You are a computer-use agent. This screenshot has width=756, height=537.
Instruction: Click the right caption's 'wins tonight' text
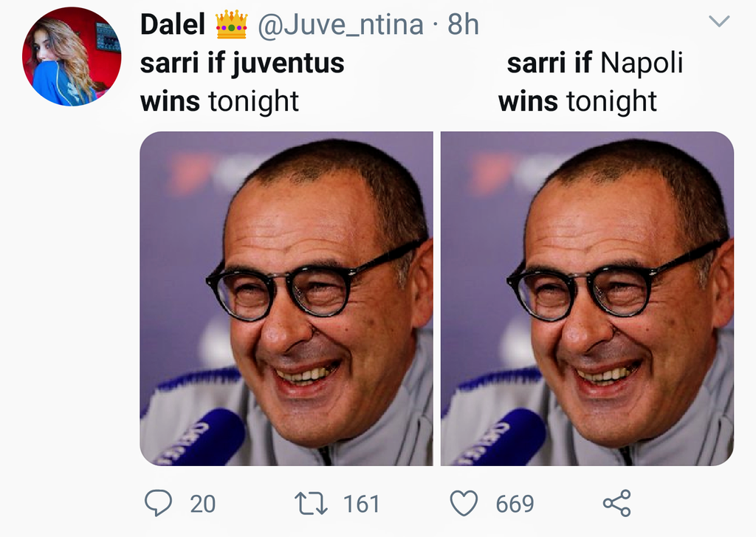point(577,101)
